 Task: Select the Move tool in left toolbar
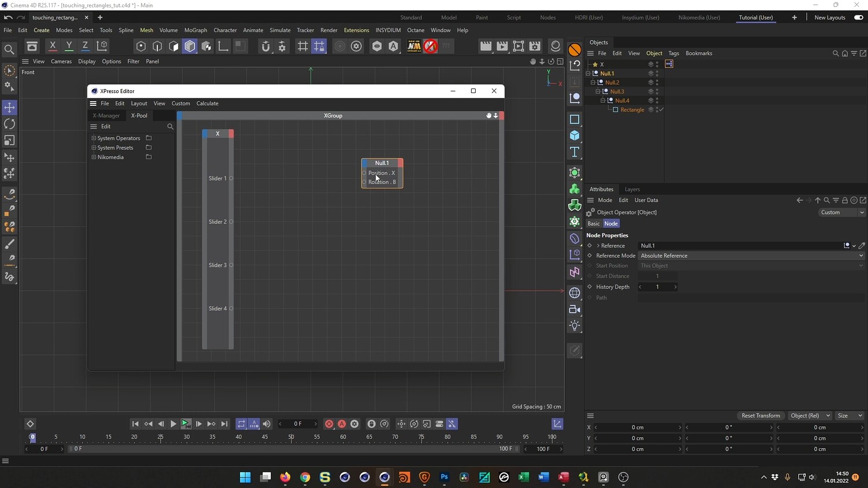(x=9, y=108)
